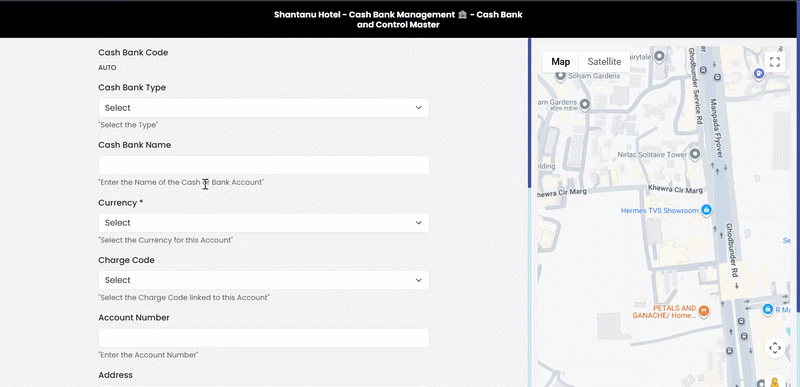Open the Cash Bank Type dropdown
The width and height of the screenshot is (800, 387).
(x=263, y=108)
